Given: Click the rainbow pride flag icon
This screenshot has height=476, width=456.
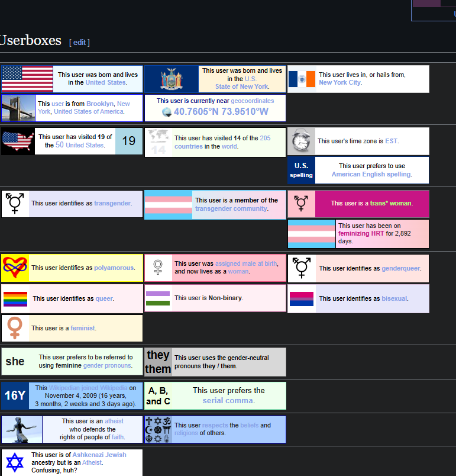Looking at the screenshot, I should tap(15, 299).
